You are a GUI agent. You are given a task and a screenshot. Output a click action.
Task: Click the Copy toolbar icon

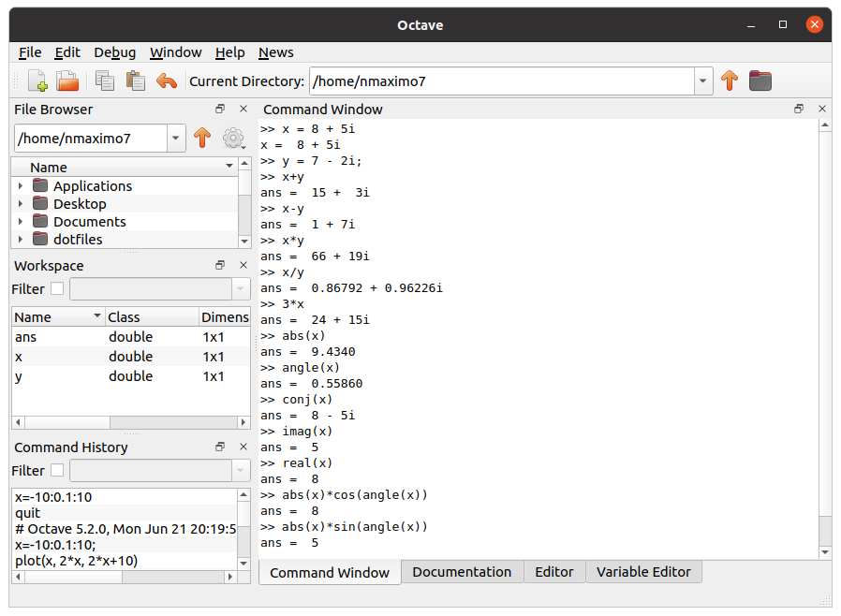(x=105, y=81)
